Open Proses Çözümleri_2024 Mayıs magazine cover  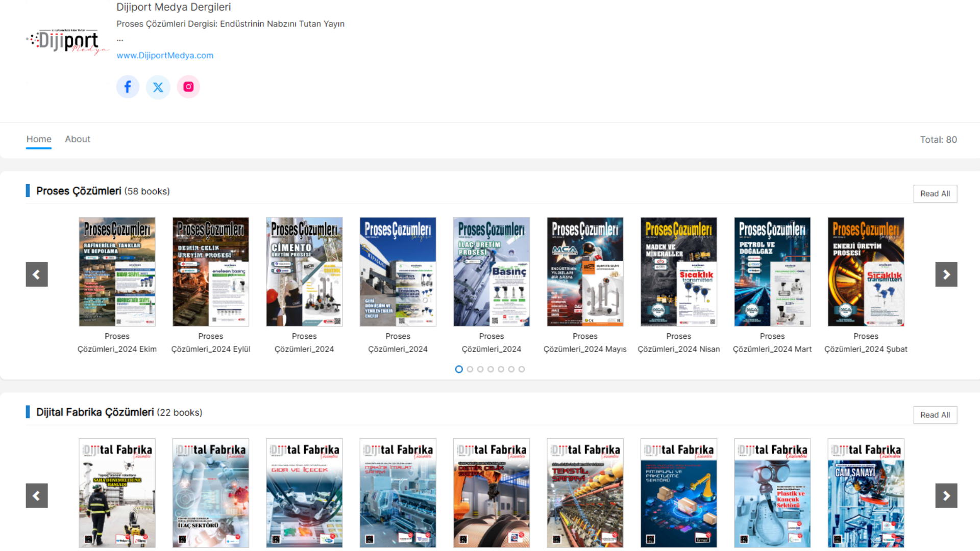(585, 272)
